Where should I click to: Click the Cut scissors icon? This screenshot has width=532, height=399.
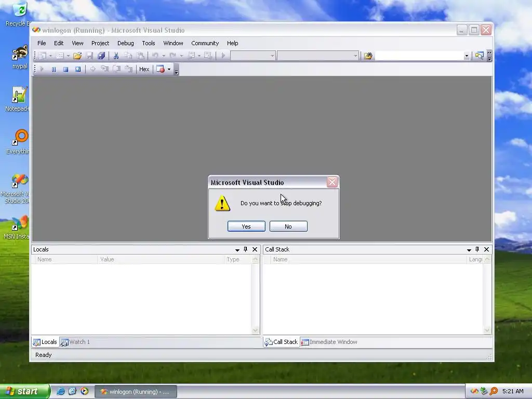coord(116,56)
